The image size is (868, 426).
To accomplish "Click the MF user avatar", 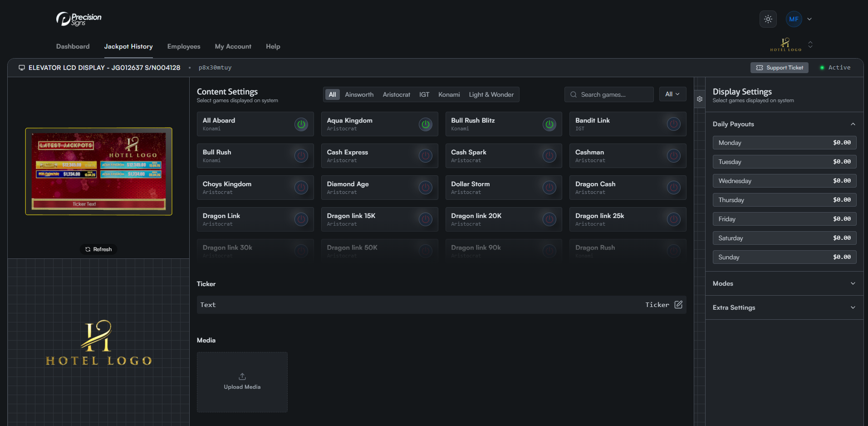I will (x=793, y=19).
